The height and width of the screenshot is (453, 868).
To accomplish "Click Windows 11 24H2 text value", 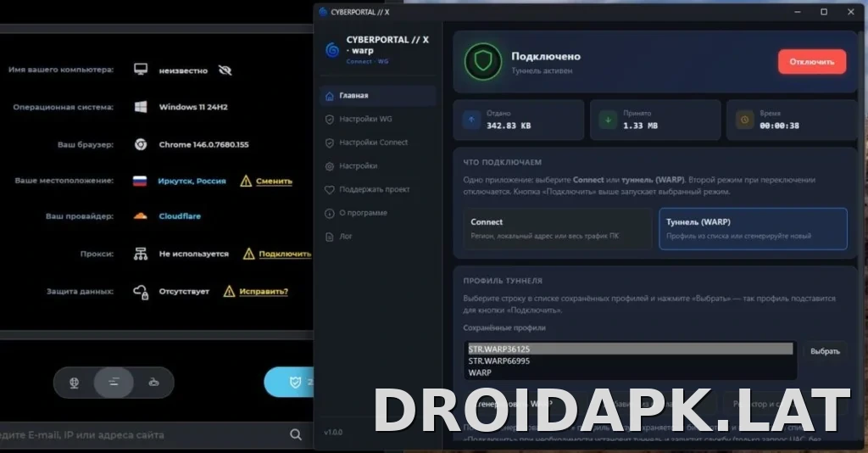I will pyautogui.click(x=193, y=107).
